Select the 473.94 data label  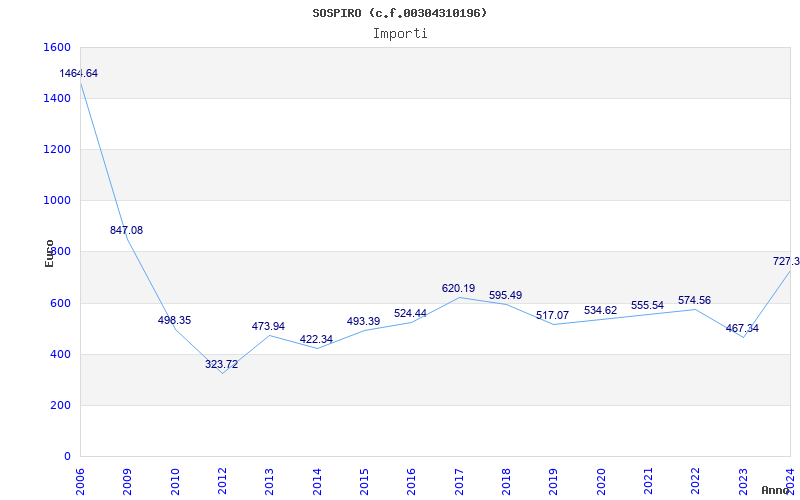coord(268,327)
